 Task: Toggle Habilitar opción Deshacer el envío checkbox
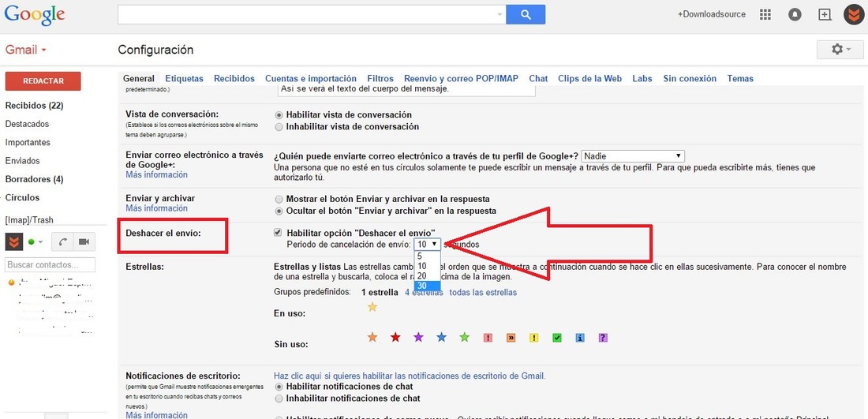tap(279, 232)
